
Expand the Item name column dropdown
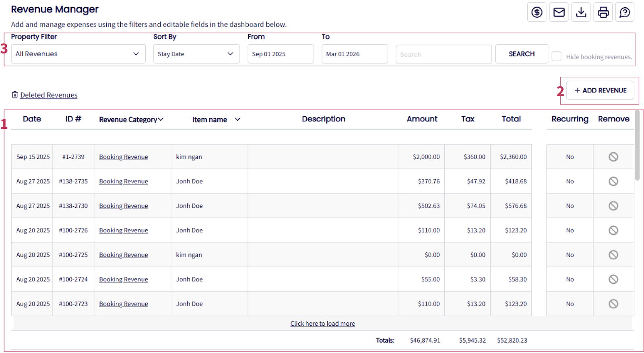(237, 119)
